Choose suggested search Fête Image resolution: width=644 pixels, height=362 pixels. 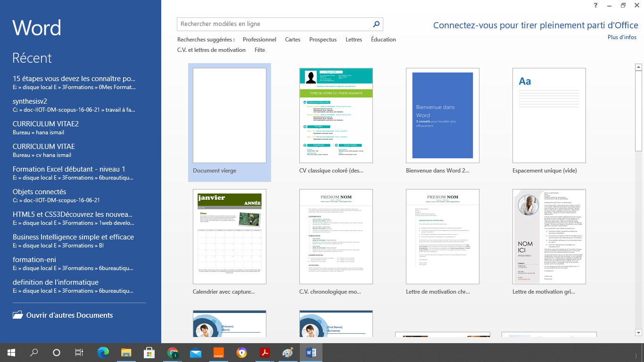[260, 50]
